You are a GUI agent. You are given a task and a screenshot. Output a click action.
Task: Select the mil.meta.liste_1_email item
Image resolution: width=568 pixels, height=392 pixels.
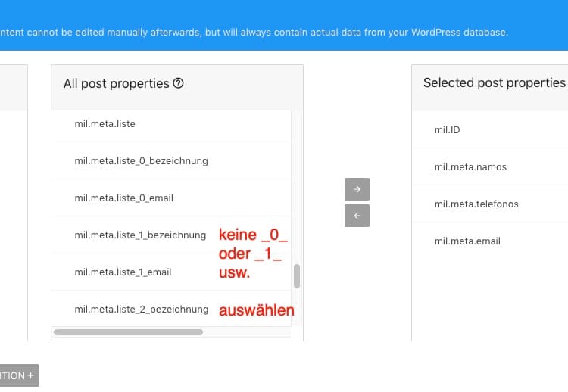123,272
